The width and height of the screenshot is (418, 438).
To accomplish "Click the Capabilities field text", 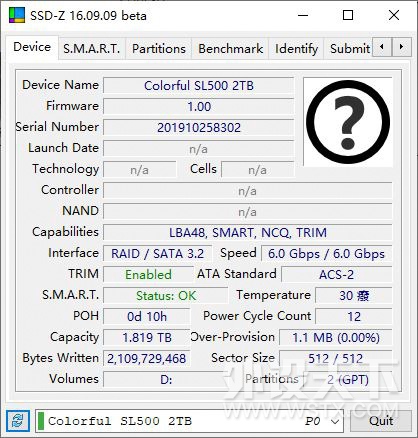I will tap(248, 232).
